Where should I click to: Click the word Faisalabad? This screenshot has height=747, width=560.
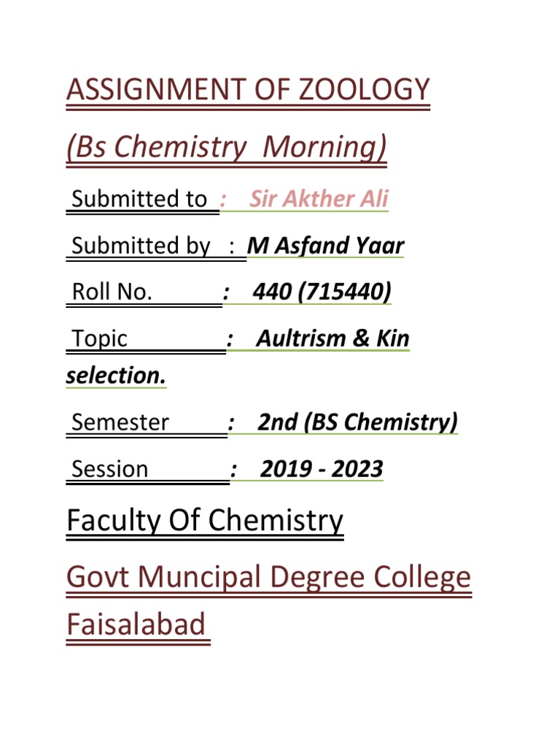pos(136,625)
